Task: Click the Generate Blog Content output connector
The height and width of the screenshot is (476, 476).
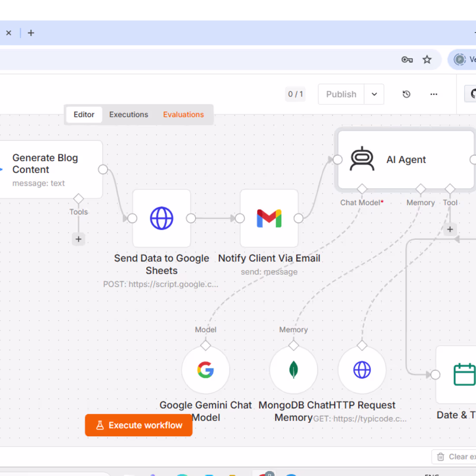Action: [103, 169]
